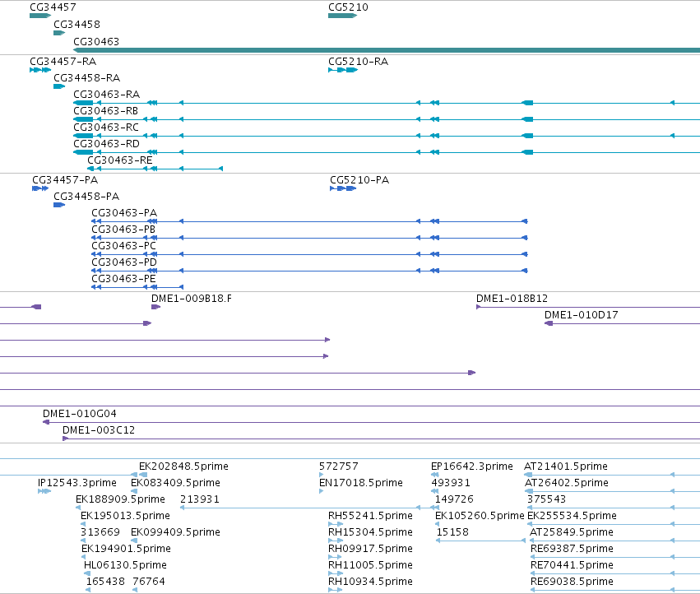Select EST IP12543.3prime

pyautogui.click(x=44, y=491)
